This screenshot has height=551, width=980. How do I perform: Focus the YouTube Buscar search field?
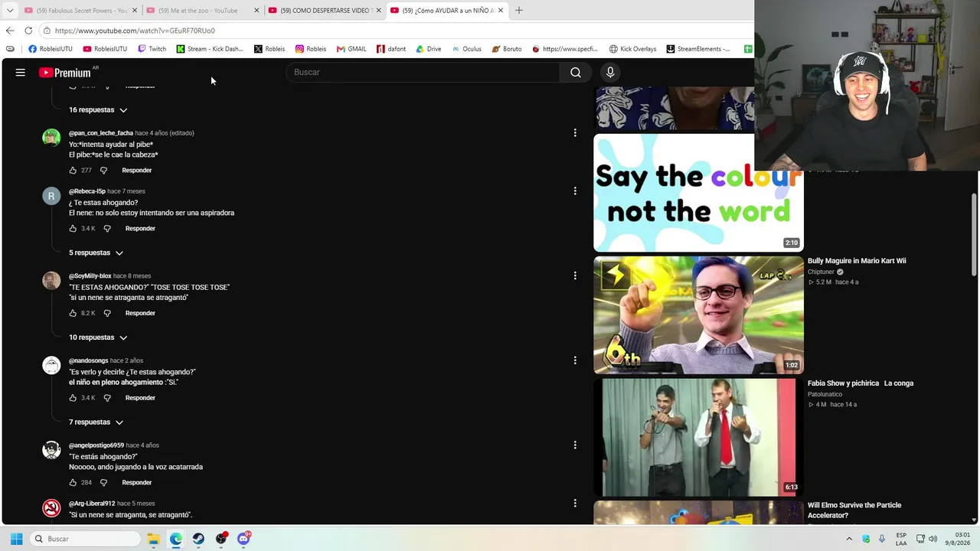click(423, 72)
